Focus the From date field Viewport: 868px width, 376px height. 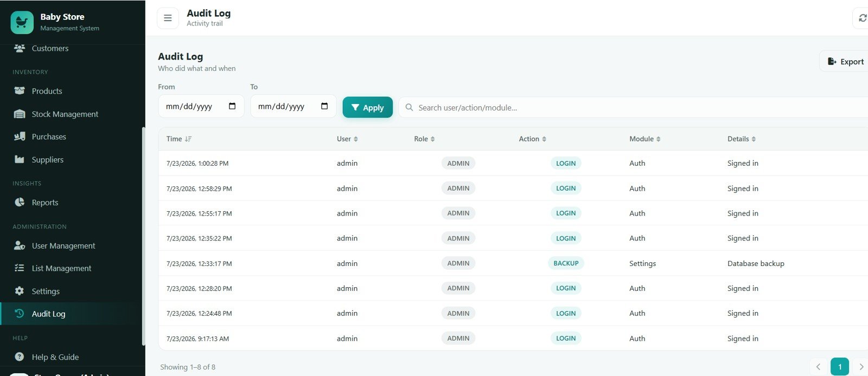point(201,106)
